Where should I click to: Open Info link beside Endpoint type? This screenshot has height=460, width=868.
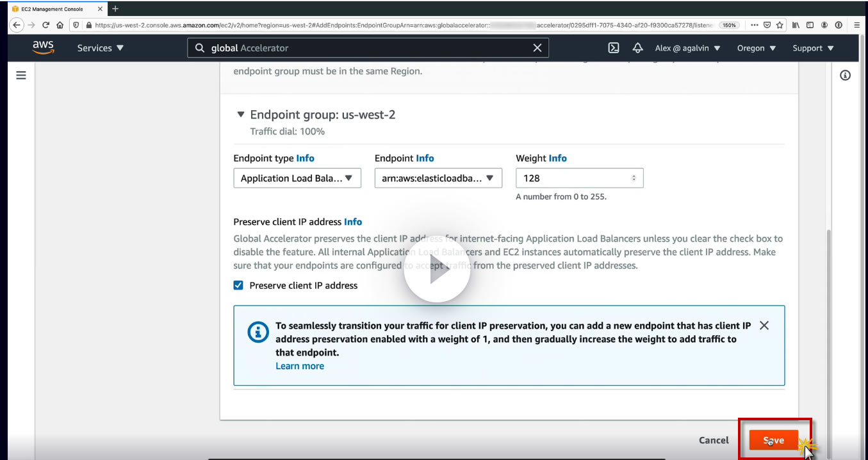(305, 158)
